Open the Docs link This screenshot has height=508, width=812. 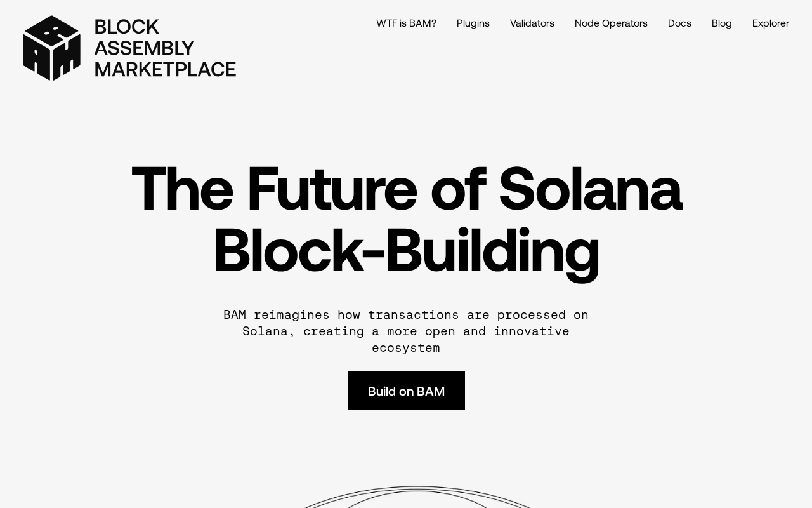click(x=679, y=23)
